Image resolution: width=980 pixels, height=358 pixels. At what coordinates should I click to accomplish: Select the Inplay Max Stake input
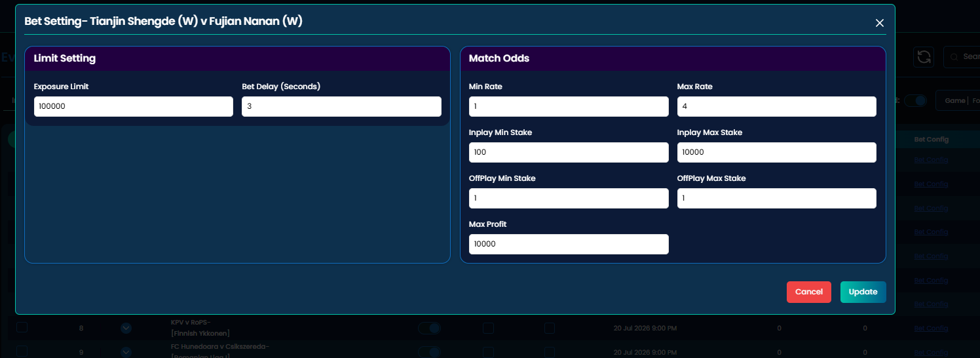776,152
